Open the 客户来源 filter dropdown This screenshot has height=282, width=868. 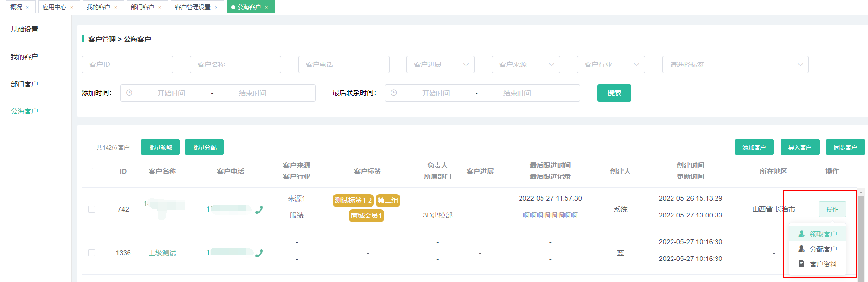[x=525, y=65]
